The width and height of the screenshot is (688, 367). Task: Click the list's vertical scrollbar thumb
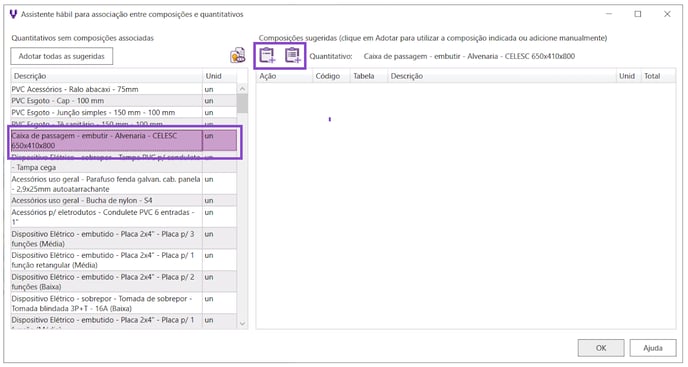242,104
